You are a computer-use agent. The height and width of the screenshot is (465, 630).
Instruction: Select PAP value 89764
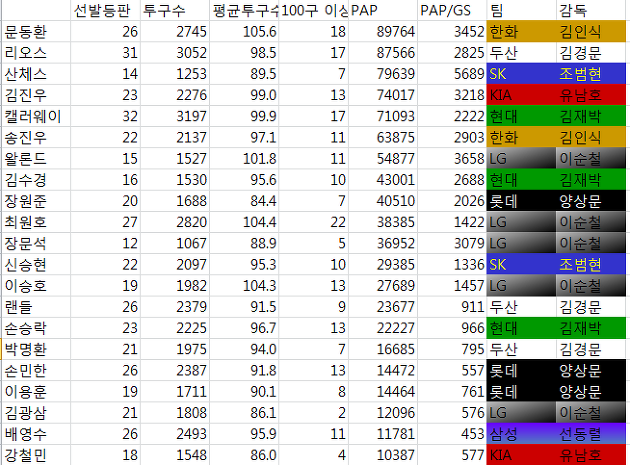pos(383,31)
